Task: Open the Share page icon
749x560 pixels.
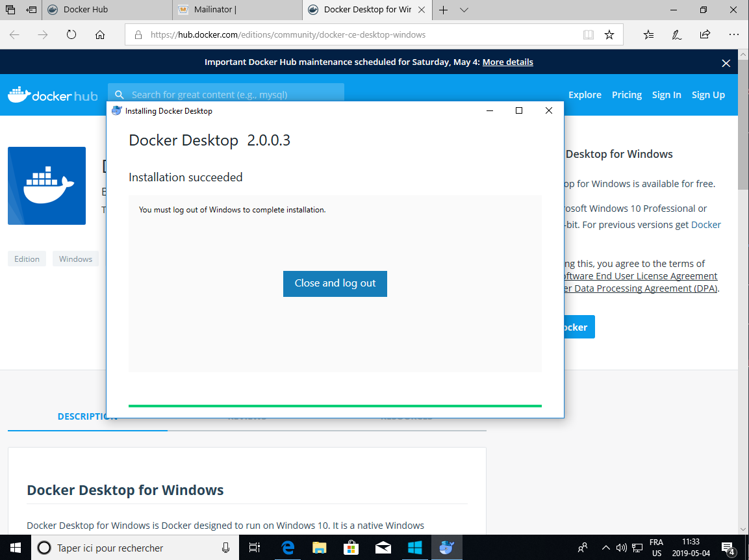Action: click(705, 35)
